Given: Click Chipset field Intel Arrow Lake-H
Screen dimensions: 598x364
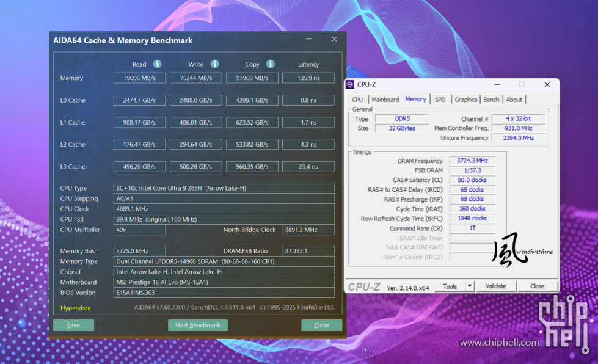Looking at the screenshot, I should (x=224, y=272).
